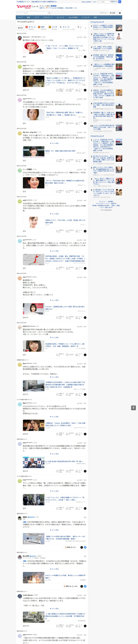Share Code Bloom comment on X
This screenshot has height=644, width=138.
pos(85,626)
